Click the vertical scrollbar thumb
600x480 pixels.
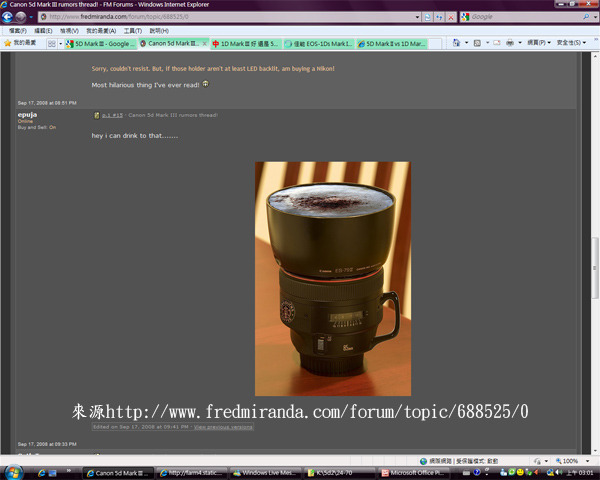pos(595,268)
